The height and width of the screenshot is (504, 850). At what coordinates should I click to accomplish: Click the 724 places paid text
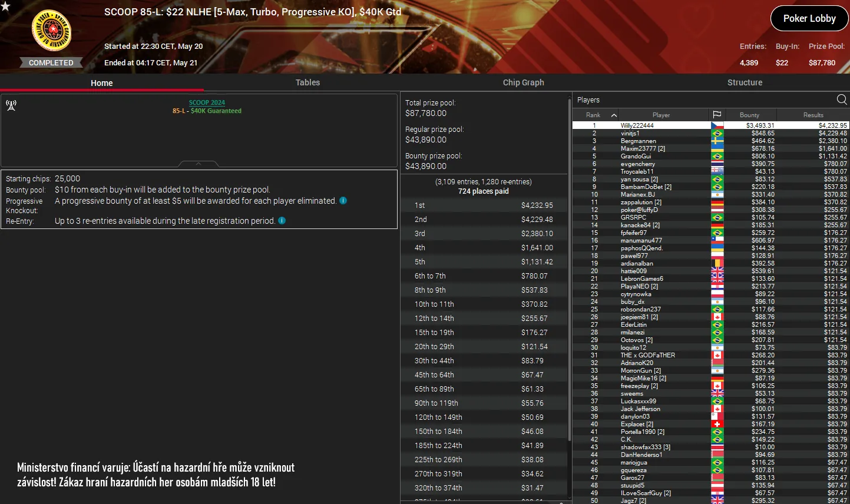click(484, 191)
